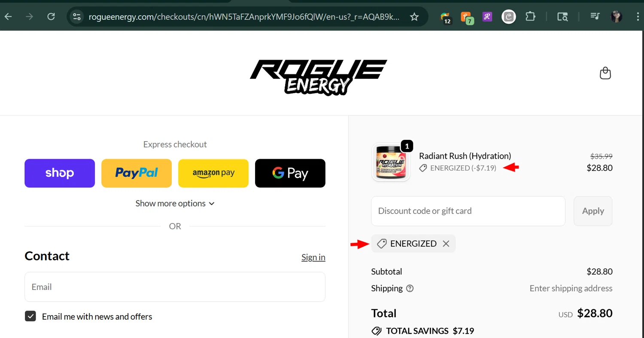Pay with Google Pay express checkout

290,173
